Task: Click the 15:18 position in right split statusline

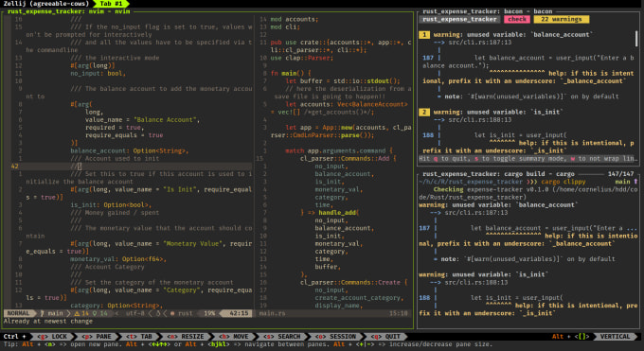Action: pyautogui.click(x=399, y=313)
